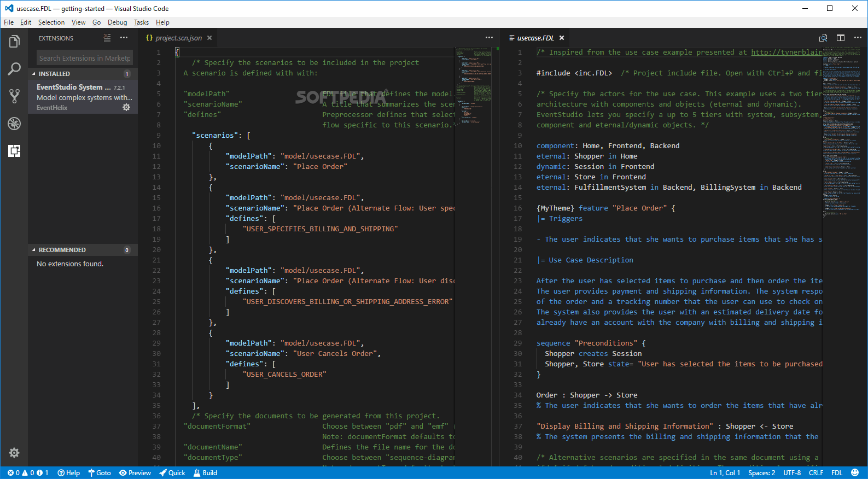
Task: Close the usecase.FDL tab
Action: (x=562, y=38)
